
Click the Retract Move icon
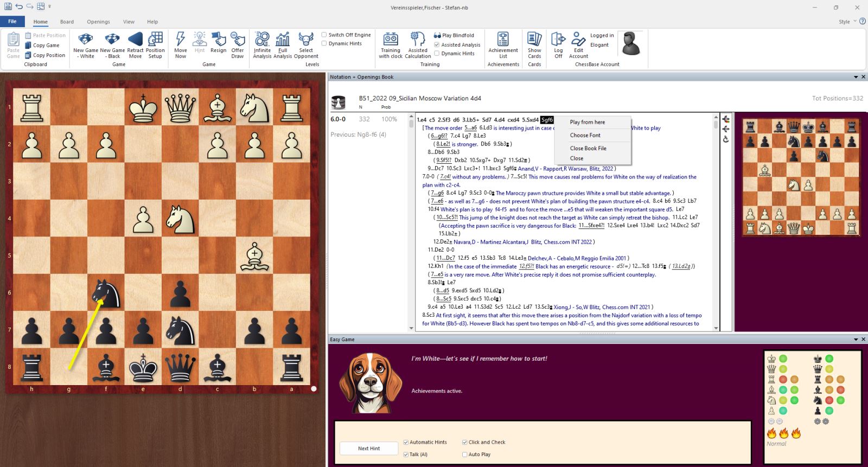[135, 44]
